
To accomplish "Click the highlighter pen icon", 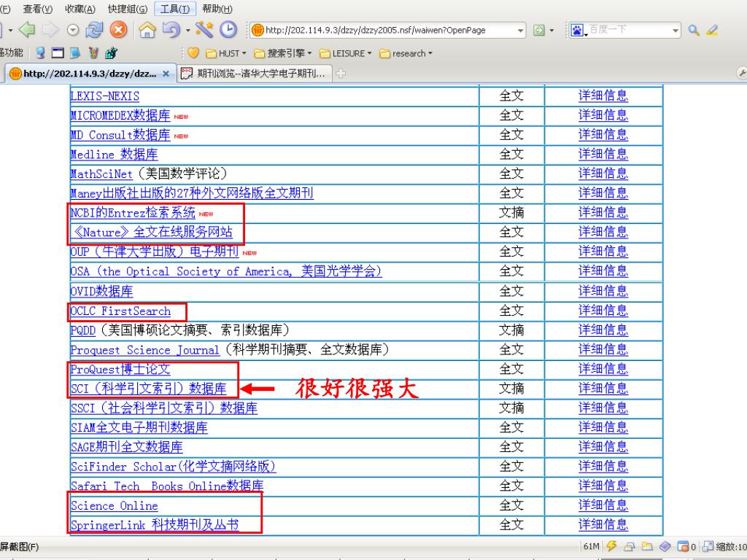I will click(712, 31).
